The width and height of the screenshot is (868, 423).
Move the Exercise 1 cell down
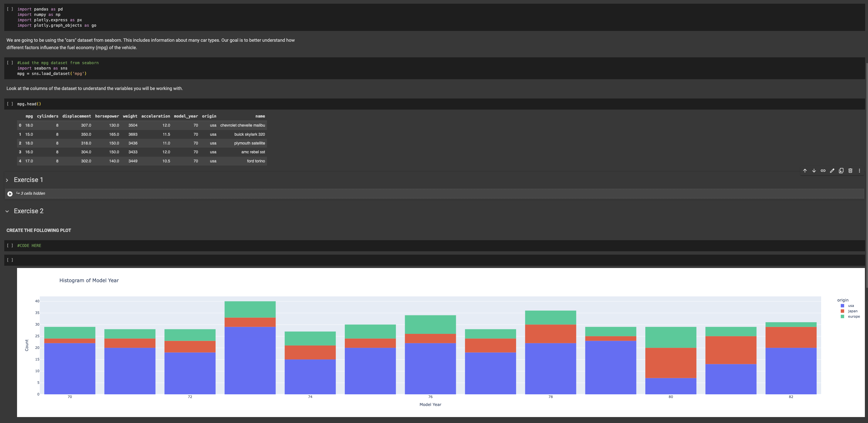point(814,171)
